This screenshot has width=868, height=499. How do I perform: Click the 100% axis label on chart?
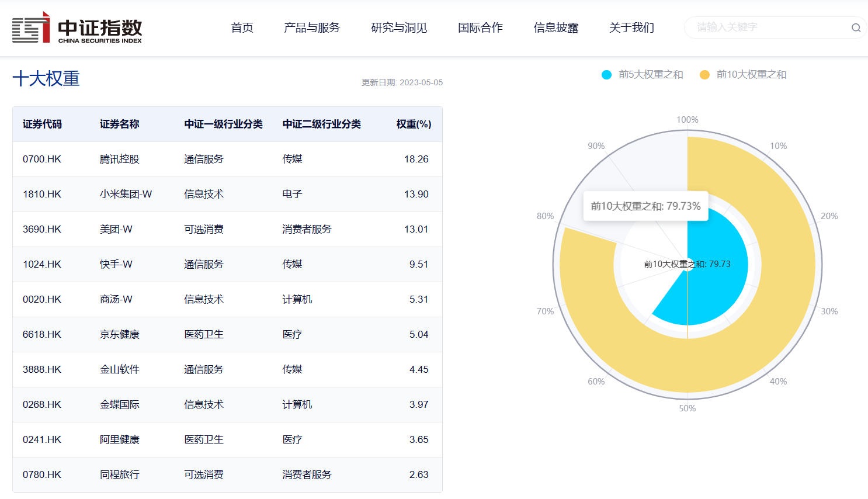click(688, 120)
